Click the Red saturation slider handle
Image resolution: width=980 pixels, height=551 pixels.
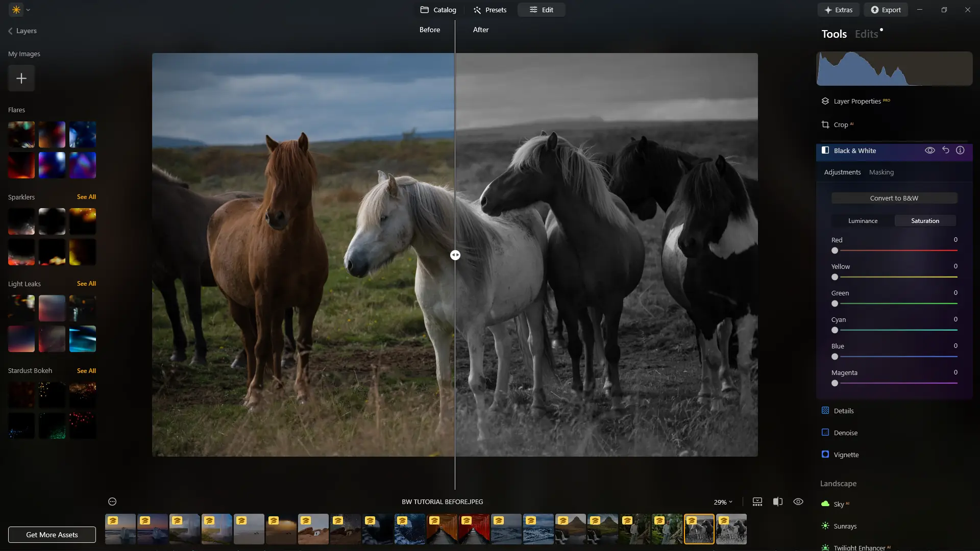click(x=835, y=251)
